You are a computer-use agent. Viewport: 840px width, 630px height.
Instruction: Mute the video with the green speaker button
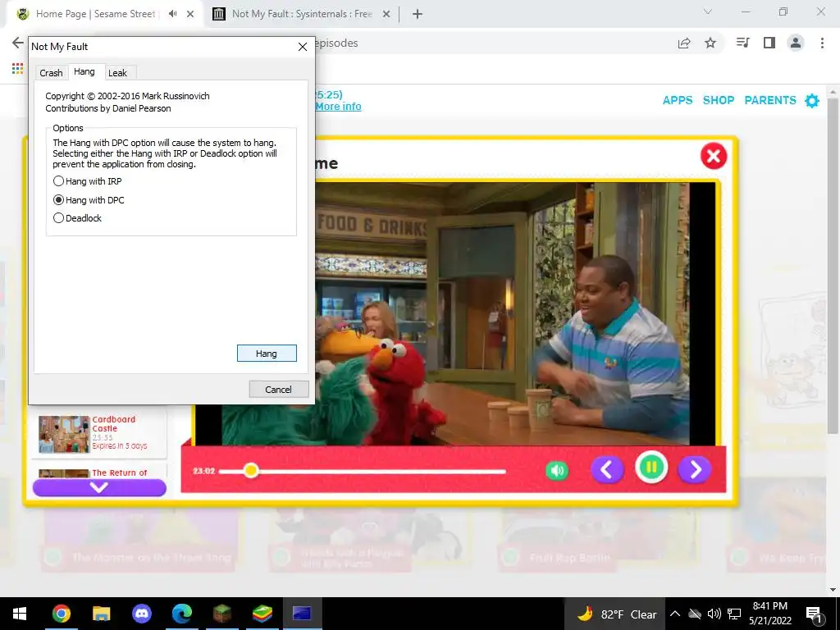(557, 470)
